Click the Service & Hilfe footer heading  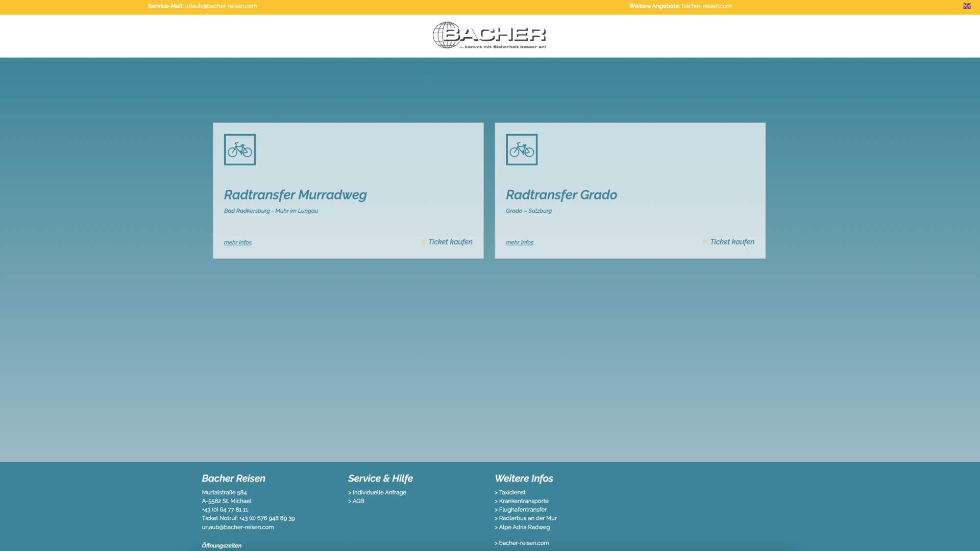click(x=380, y=479)
